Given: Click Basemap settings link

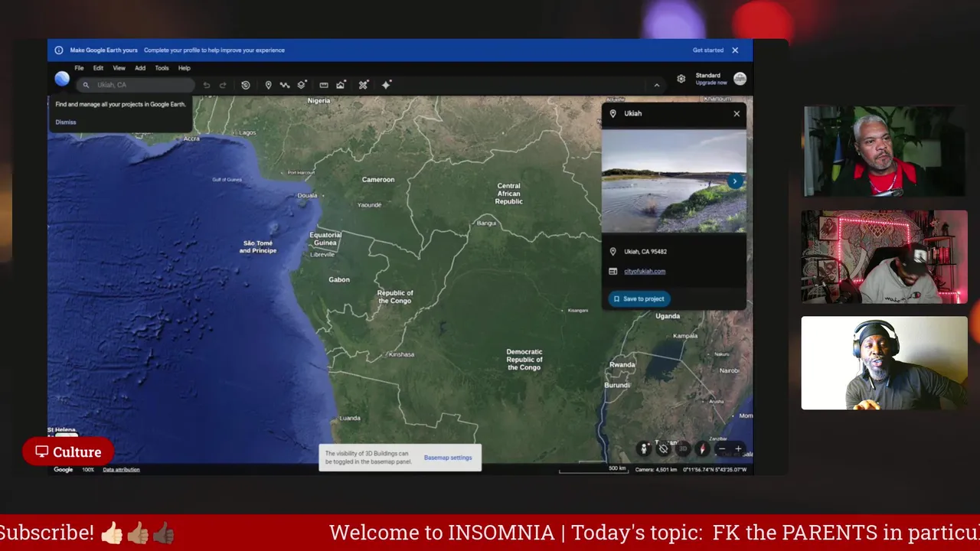Looking at the screenshot, I should 448,458.
